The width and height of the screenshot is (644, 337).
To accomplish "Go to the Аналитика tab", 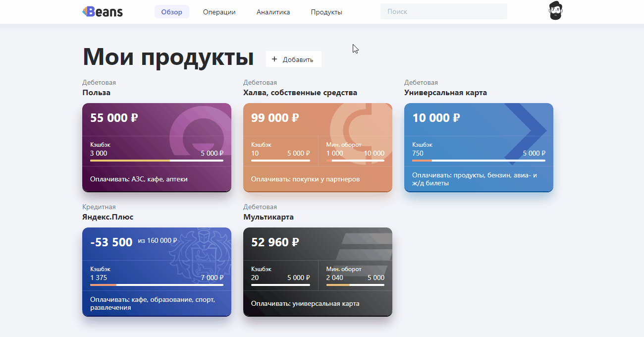I will [273, 12].
